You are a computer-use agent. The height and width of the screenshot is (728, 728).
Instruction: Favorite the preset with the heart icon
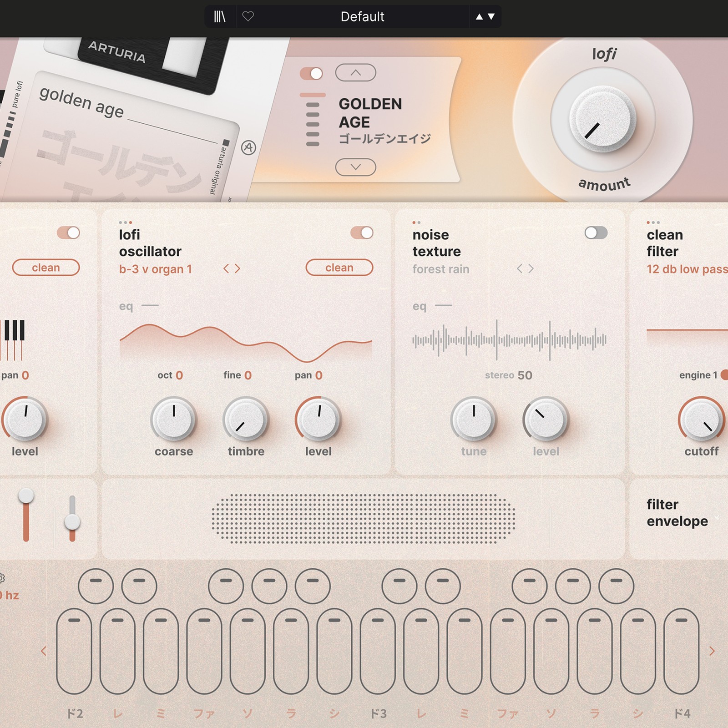point(248,17)
